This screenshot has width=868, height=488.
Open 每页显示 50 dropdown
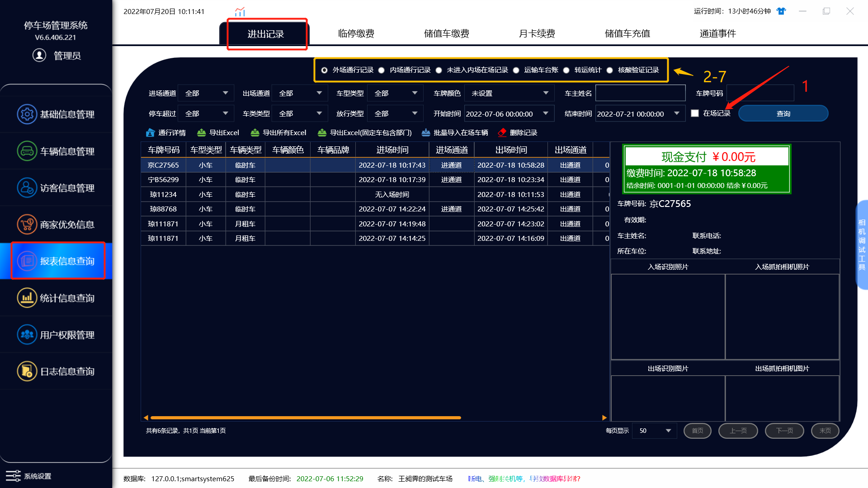pos(654,431)
